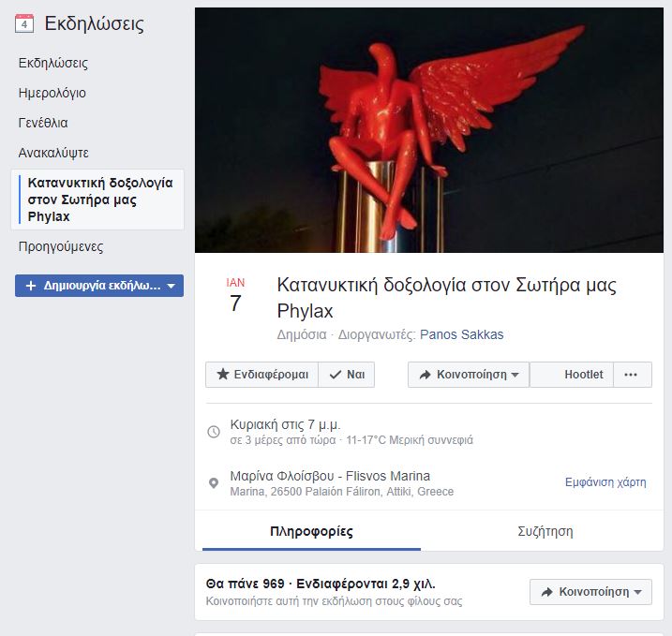Switch to the Συζήτηση tab
This screenshot has height=636, width=672.
[x=545, y=531]
